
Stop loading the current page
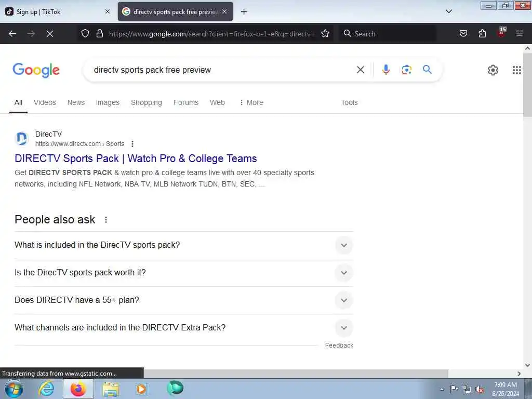[x=50, y=34]
